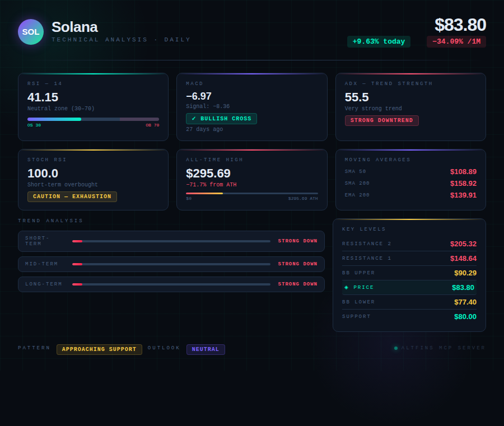504x426 pixels.
Task: Click the '+9.63% today' gain badge
Action: click(379, 41)
